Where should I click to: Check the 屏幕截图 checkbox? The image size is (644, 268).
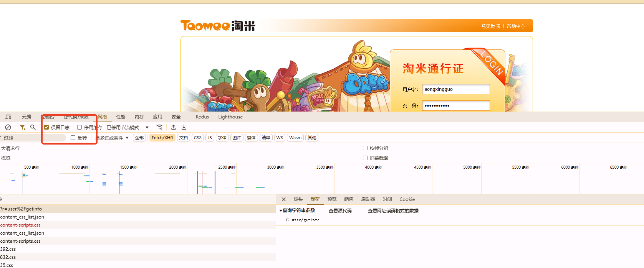point(365,158)
